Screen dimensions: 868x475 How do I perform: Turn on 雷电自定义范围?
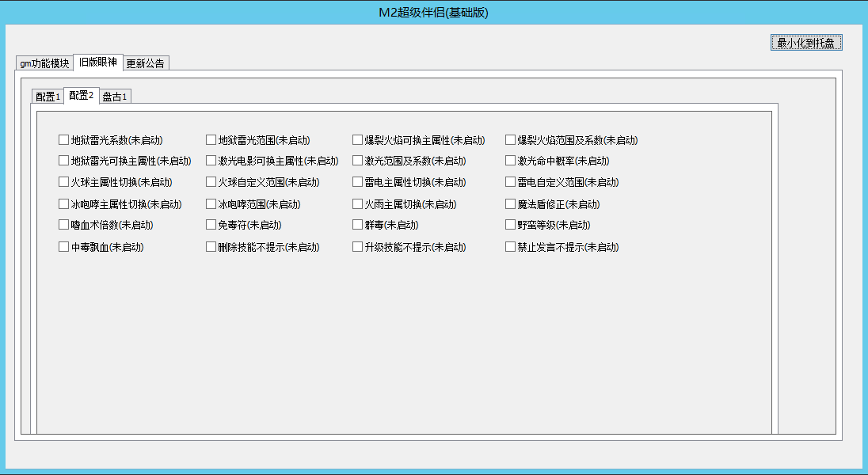click(x=510, y=181)
